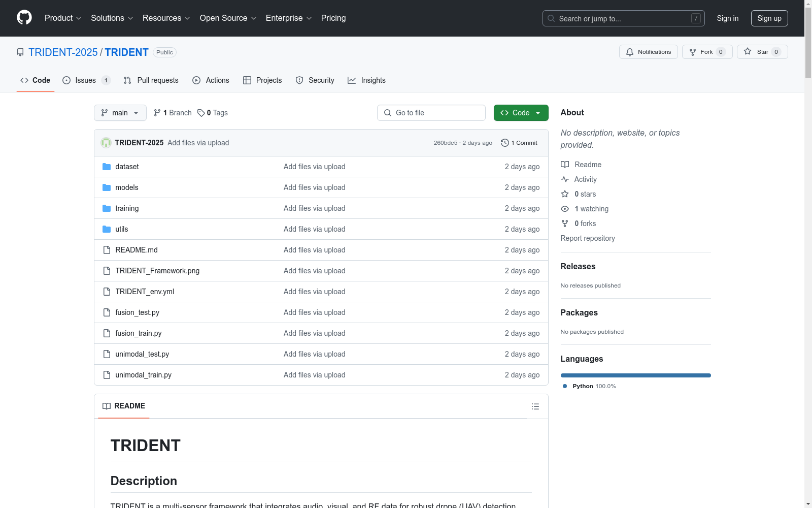Click the Python language bar
Viewport: 812px width, 508px height.
636,375
